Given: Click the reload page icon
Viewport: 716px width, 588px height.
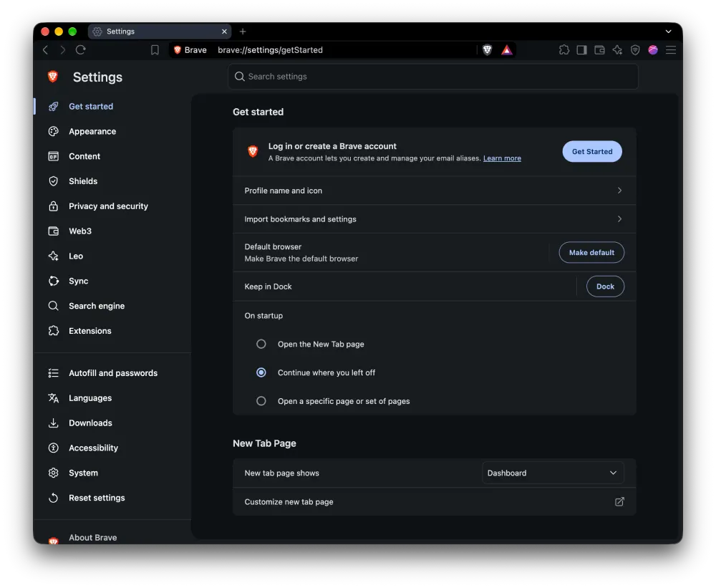Looking at the screenshot, I should coord(81,50).
